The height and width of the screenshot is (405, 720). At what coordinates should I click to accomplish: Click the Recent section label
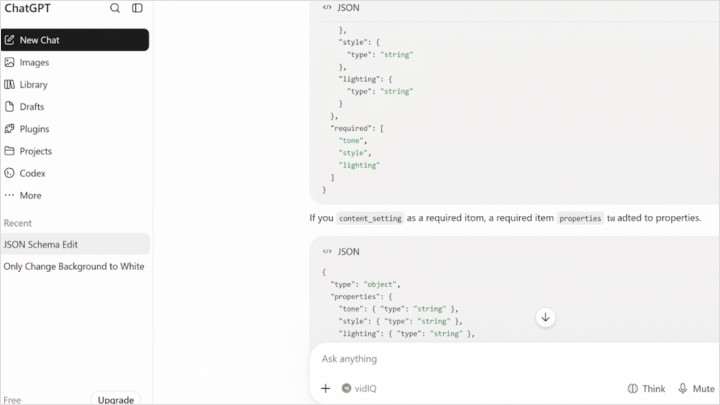pyautogui.click(x=18, y=223)
